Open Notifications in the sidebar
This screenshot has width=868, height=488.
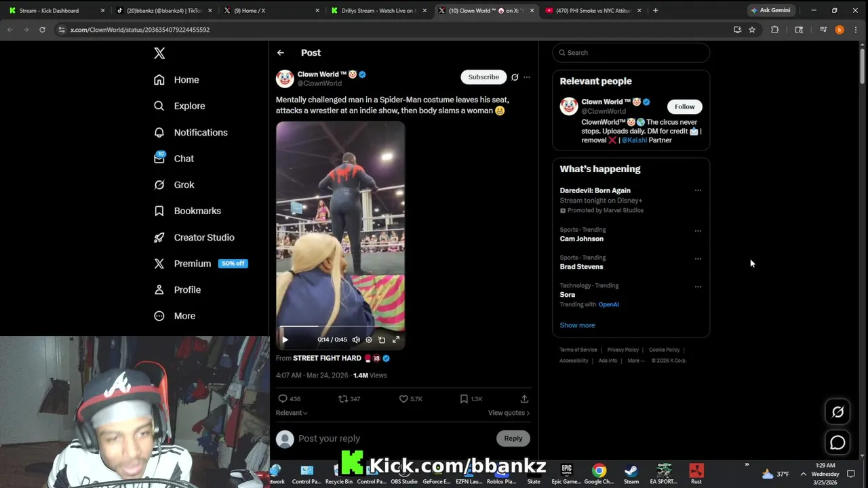191,132
